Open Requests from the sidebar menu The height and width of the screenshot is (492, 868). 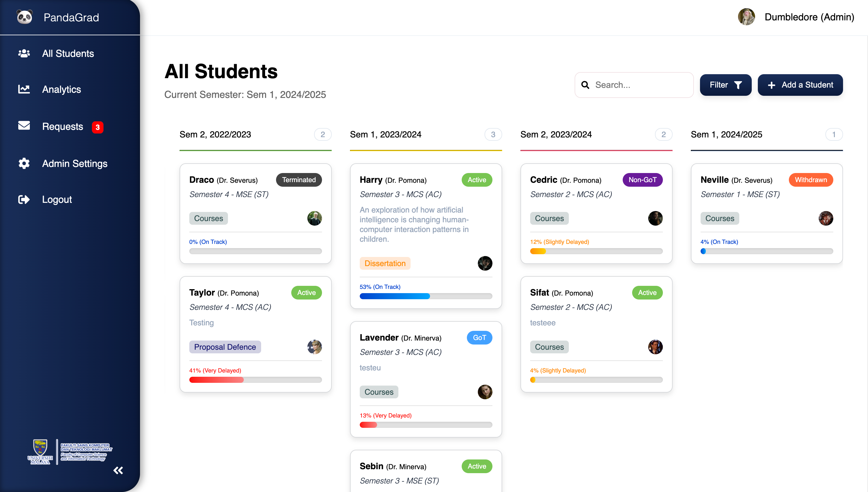[x=62, y=126]
